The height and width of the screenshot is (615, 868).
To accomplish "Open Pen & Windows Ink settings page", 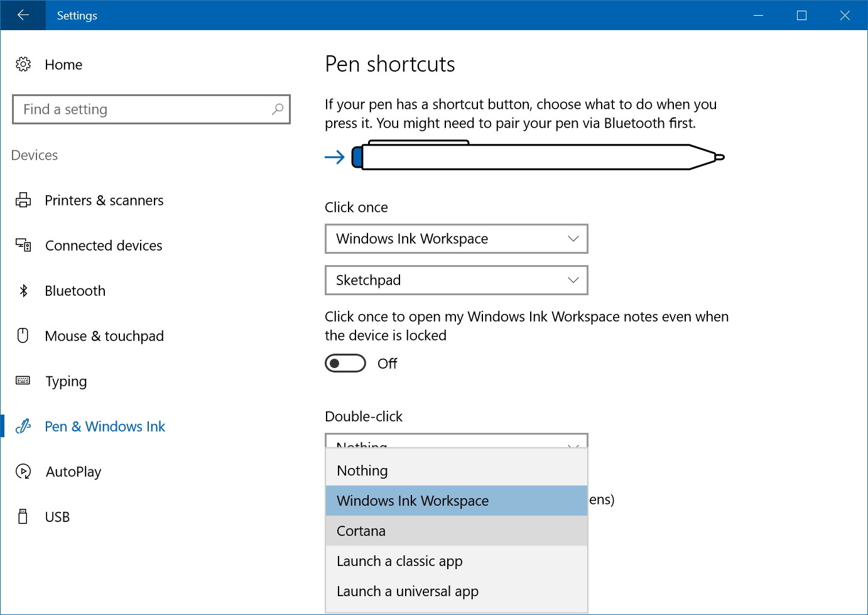I will point(104,427).
